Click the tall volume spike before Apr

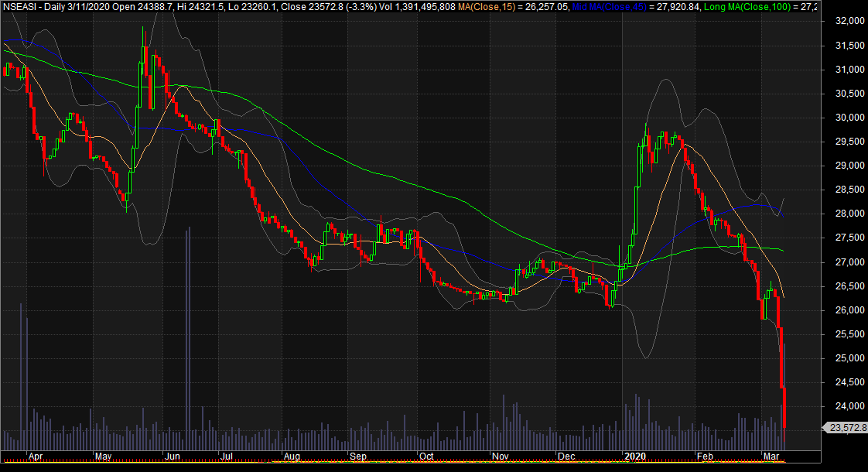click(x=21, y=377)
